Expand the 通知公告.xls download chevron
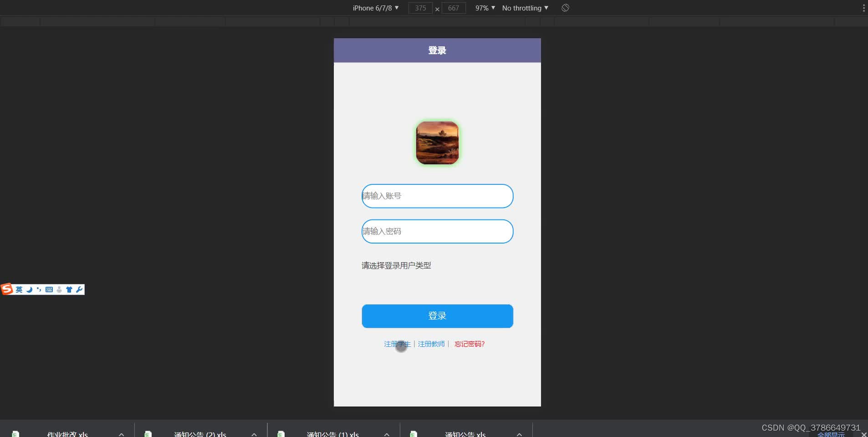 pos(519,434)
